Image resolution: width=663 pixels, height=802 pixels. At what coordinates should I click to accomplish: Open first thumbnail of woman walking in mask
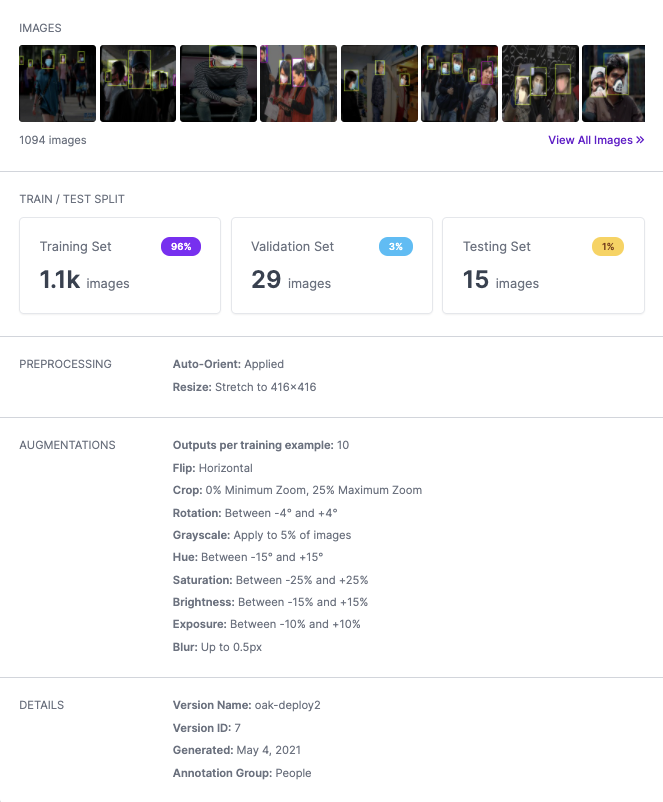coord(57,83)
